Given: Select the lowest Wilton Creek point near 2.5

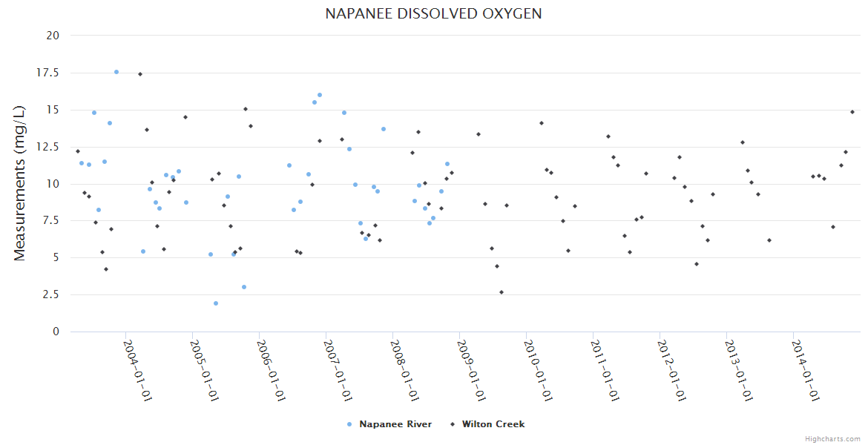Looking at the screenshot, I should tap(502, 292).
